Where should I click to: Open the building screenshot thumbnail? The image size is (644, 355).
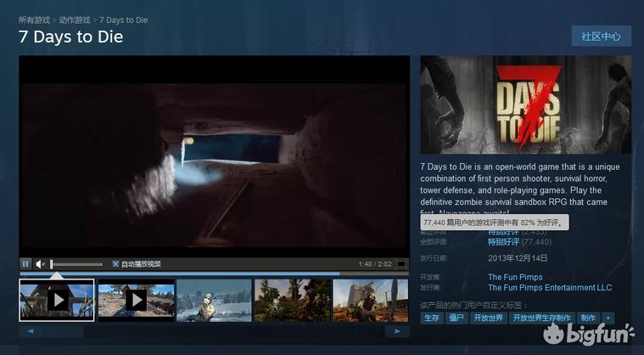[x=371, y=301]
